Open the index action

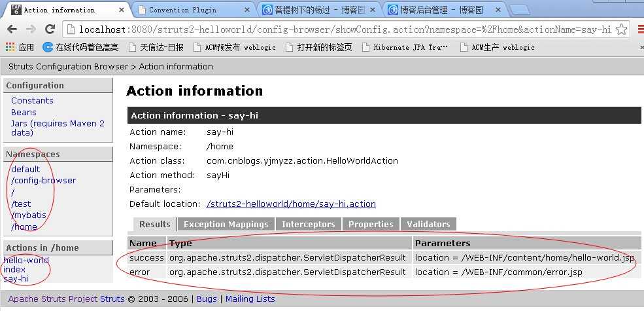pyautogui.click(x=14, y=270)
